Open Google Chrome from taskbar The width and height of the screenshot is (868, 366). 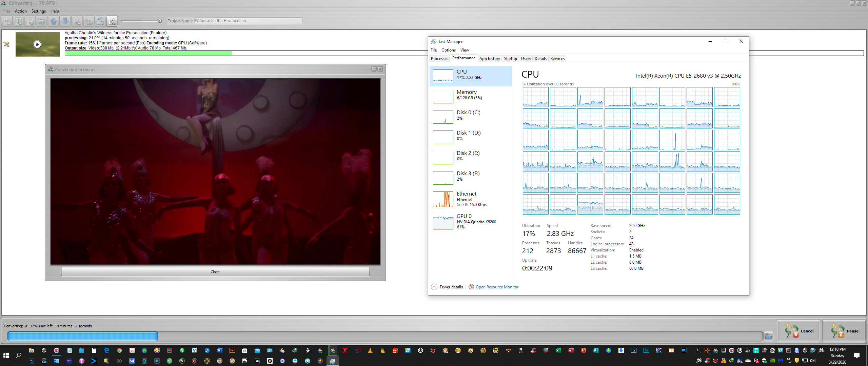tap(119, 350)
